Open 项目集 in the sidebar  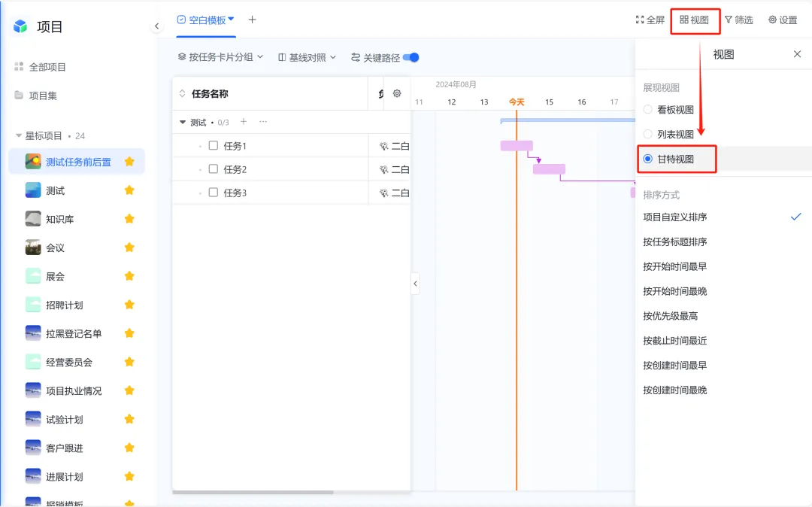tap(43, 96)
